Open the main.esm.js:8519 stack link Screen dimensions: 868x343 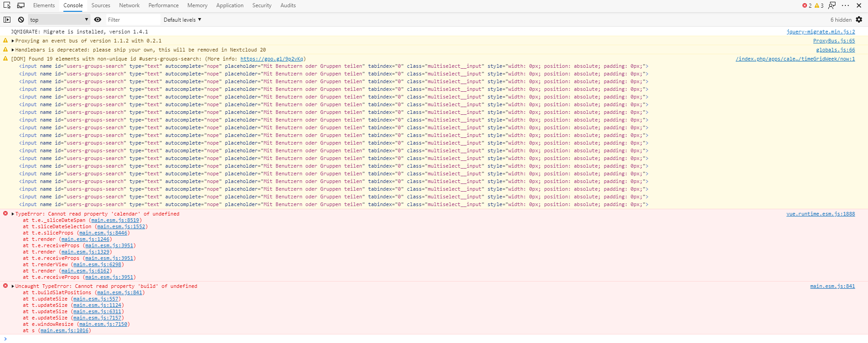point(115,220)
